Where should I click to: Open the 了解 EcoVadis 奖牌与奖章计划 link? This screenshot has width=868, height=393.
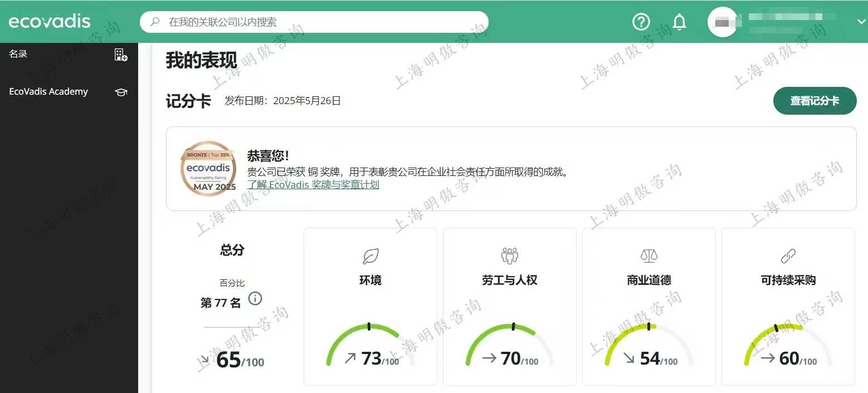tap(313, 185)
